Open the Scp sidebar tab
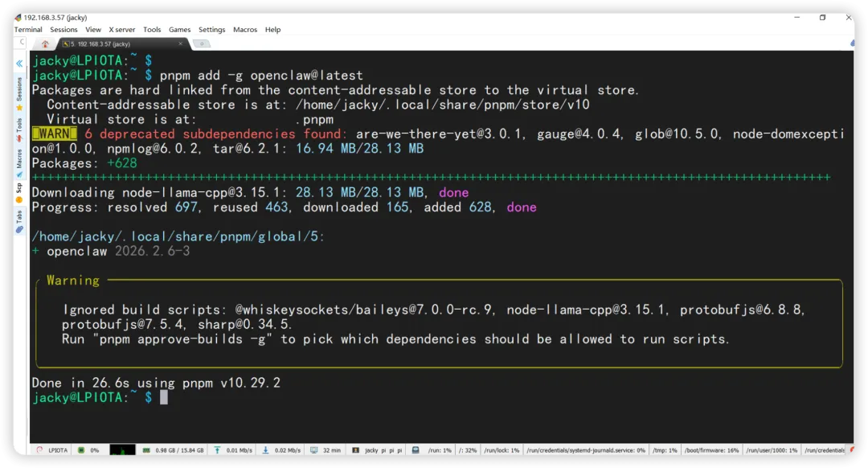Image resolution: width=868 pixels, height=468 pixels. [x=19, y=193]
